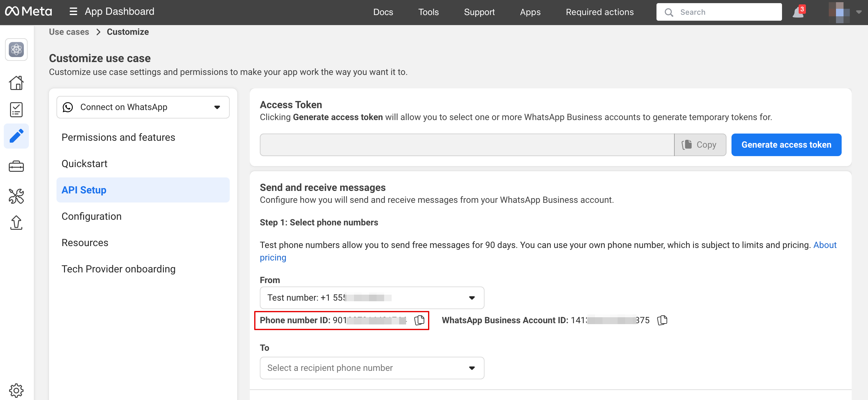Open Permissions and features section
Viewport: 868px width, 400px height.
pyautogui.click(x=118, y=137)
